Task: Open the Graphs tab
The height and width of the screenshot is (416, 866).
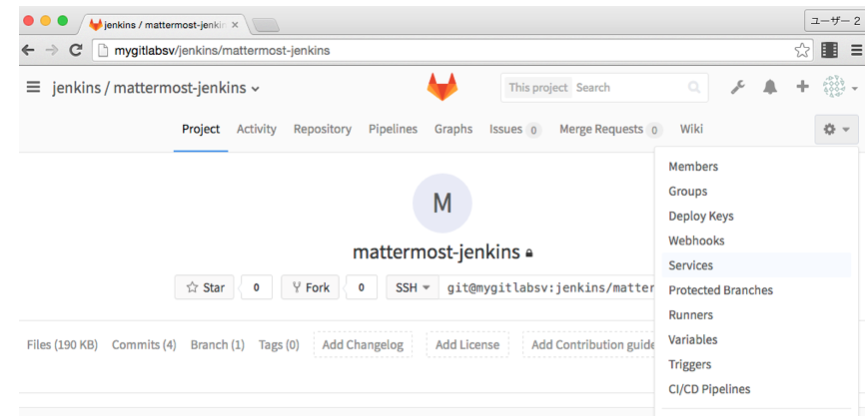Action: [x=453, y=129]
